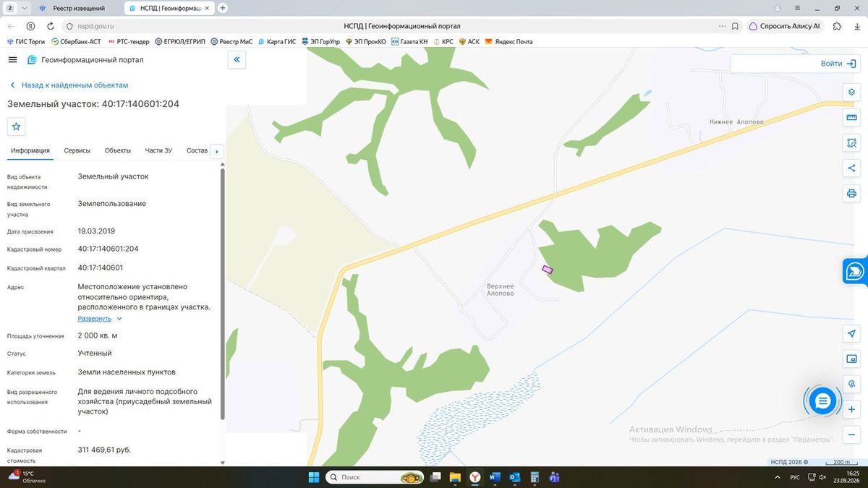Switch to the Сервисы tab
Screen dimensions: 868x488
(x=77, y=150)
